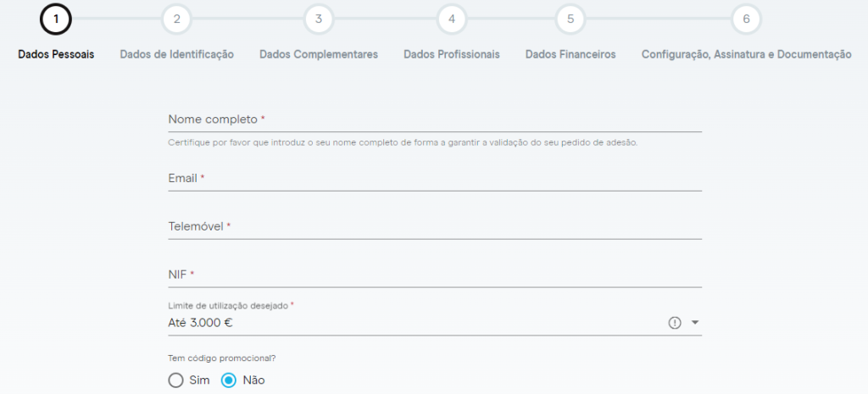Open Dados Financeiros step label
This screenshot has height=394, width=868.
point(570,54)
